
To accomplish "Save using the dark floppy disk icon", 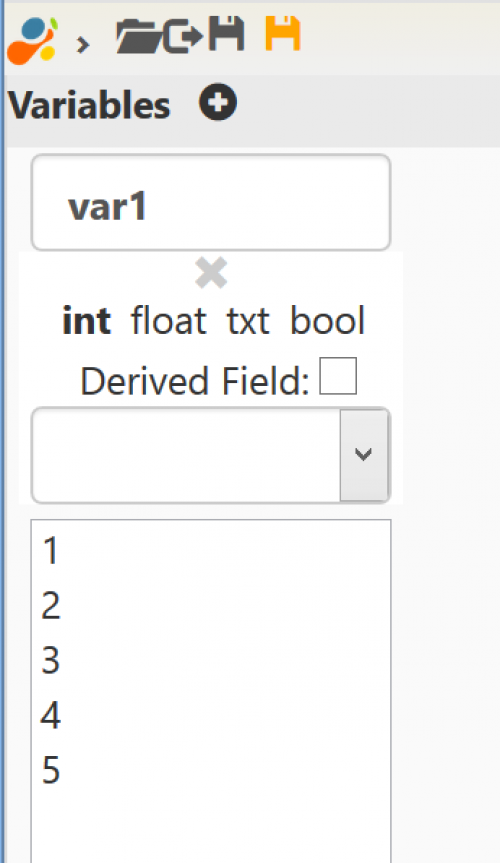I will pyautogui.click(x=226, y=34).
